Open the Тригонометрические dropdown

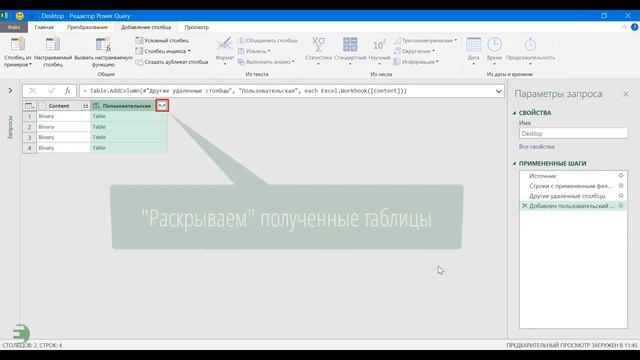pos(425,40)
